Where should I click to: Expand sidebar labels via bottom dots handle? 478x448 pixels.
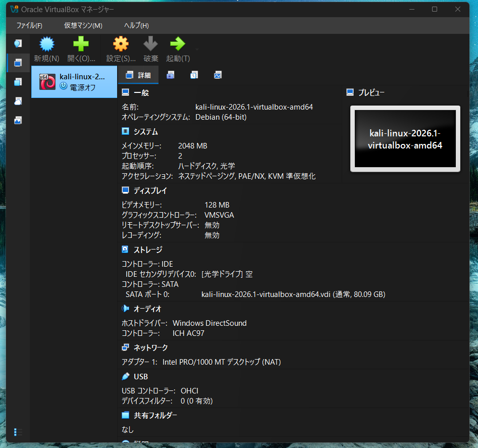15,432
